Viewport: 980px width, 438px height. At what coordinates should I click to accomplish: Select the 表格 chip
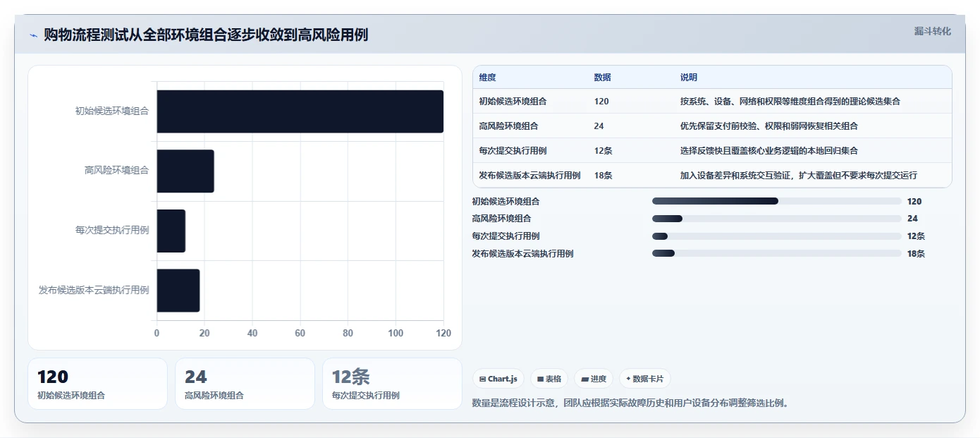coord(549,379)
